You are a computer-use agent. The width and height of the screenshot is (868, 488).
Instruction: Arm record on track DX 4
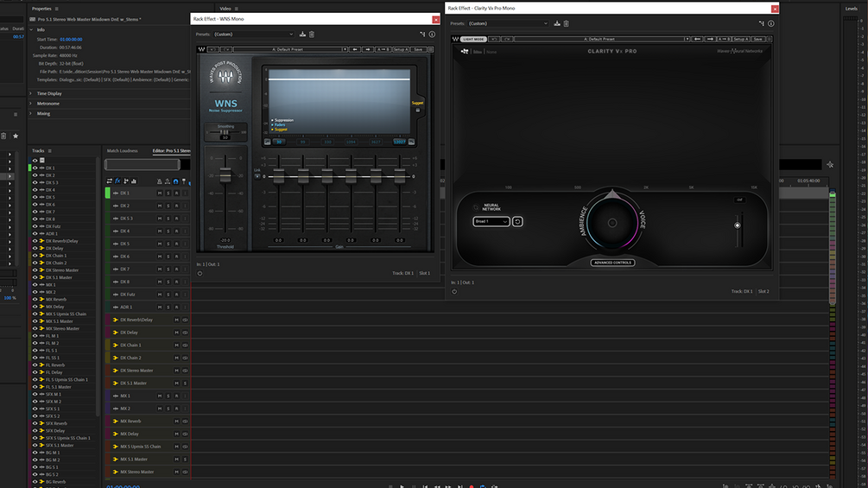coord(176,231)
